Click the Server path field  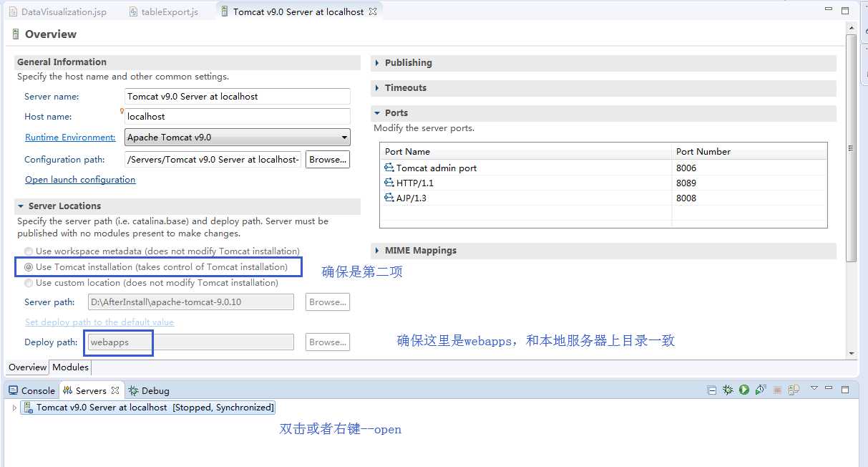pos(190,302)
